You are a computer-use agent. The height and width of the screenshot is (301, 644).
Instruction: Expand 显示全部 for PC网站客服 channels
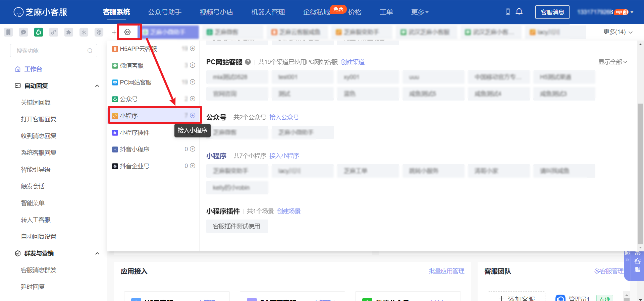pos(613,62)
